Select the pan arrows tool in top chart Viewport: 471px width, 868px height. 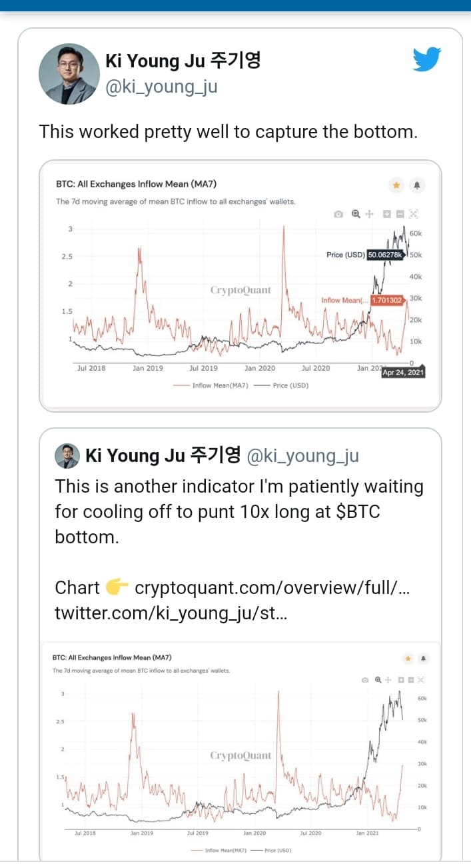tap(370, 214)
